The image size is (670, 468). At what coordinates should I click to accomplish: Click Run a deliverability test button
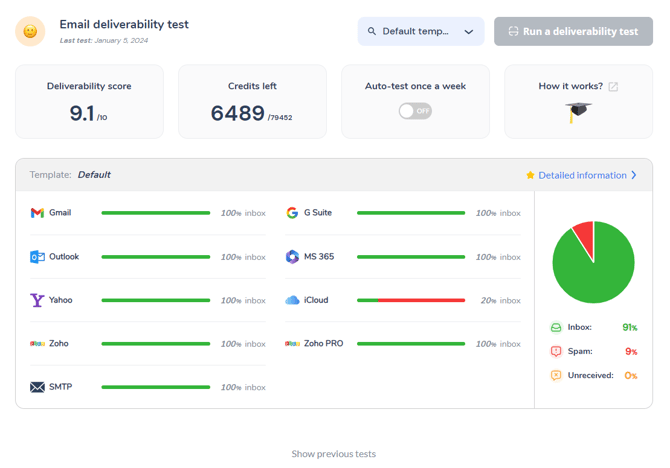pos(573,31)
